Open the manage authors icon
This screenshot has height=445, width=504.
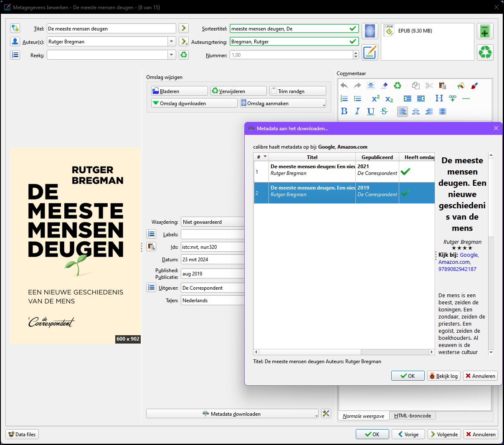click(x=15, y=41)
